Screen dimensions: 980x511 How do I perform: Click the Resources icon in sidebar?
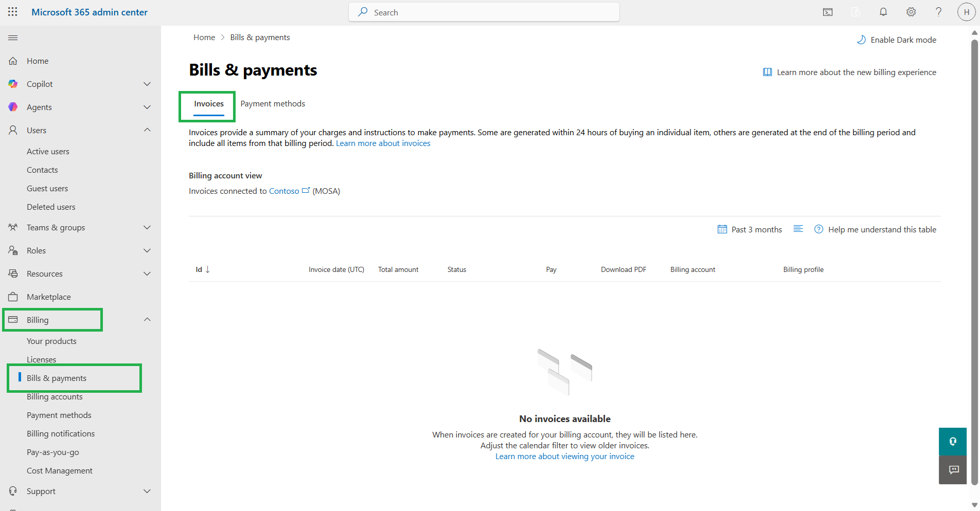[x=13, y=273]
